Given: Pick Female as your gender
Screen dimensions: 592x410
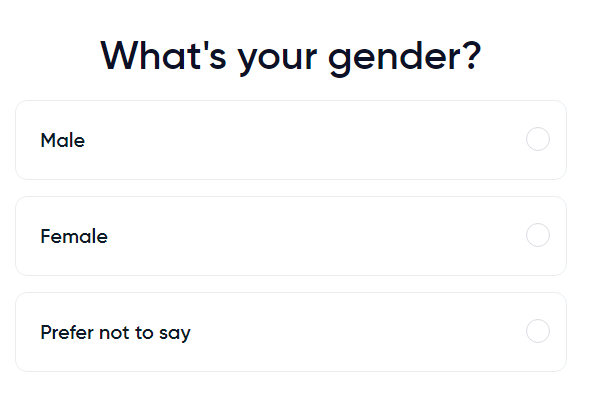Looking at the screenshot, I should 291,236.
